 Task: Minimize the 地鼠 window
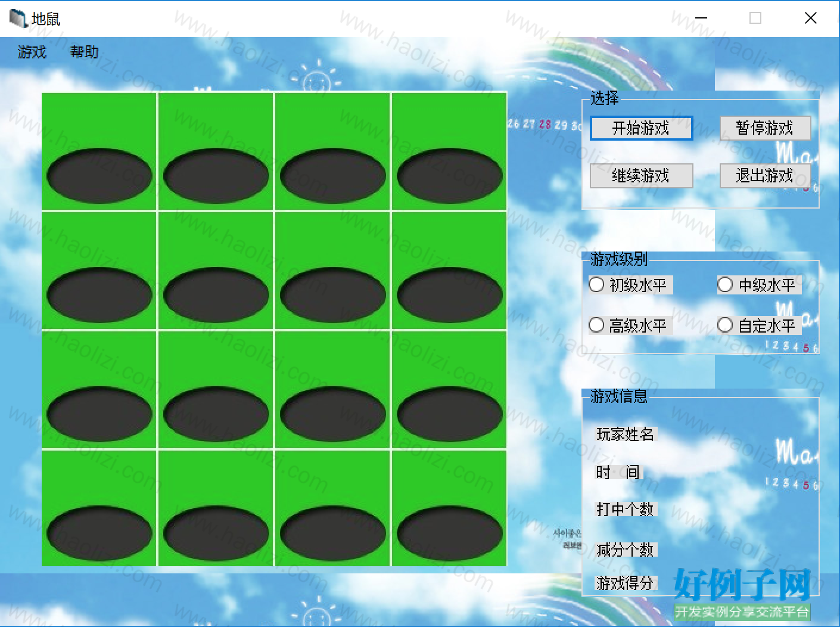tap(701, 18)
